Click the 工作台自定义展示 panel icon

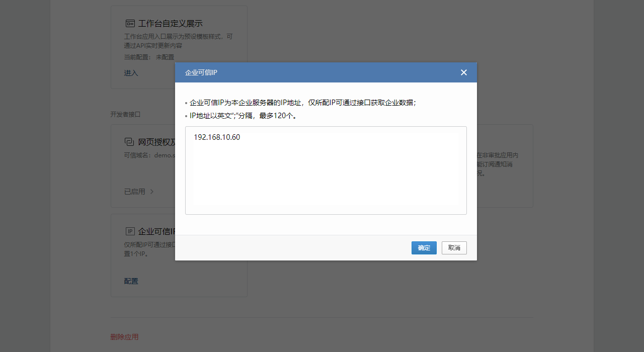pos(130,23)
